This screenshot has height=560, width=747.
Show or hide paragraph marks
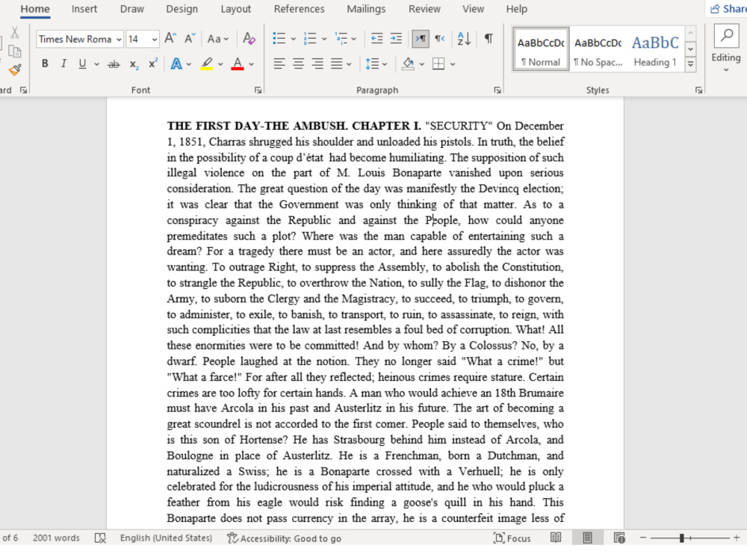pyautogui.click(x=489, y=39)
